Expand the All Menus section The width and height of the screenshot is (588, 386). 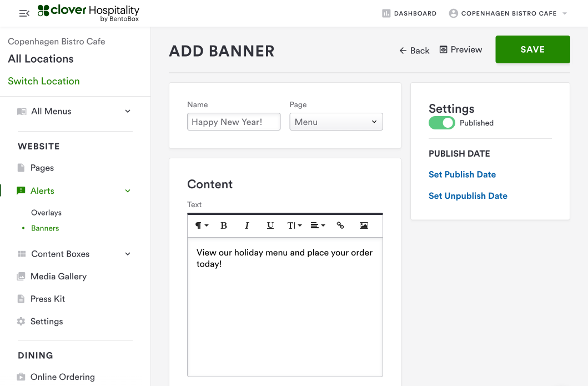(x=128, y=111)
